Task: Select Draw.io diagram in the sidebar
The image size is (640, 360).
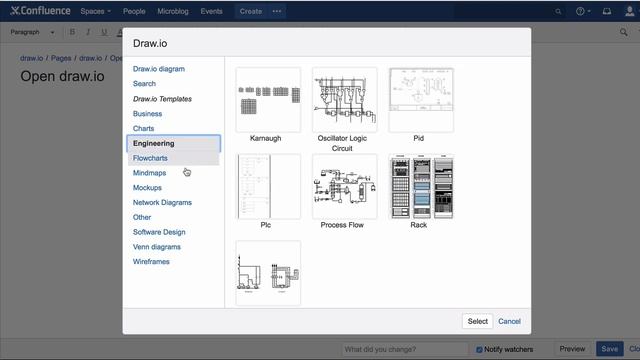Action: [x=159, y=69]
